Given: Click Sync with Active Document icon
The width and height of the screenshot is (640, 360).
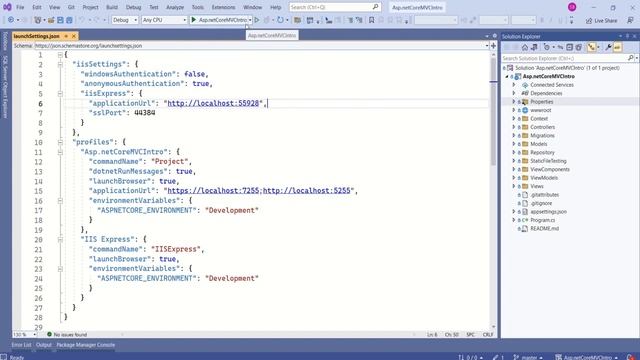Looking at the screenshot, I should (x=560, y=47).
